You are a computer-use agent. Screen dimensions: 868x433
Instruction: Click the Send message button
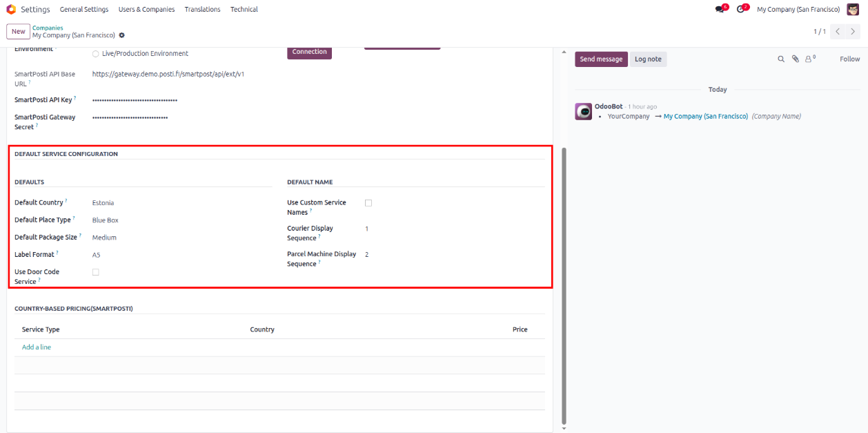(601, 59)
